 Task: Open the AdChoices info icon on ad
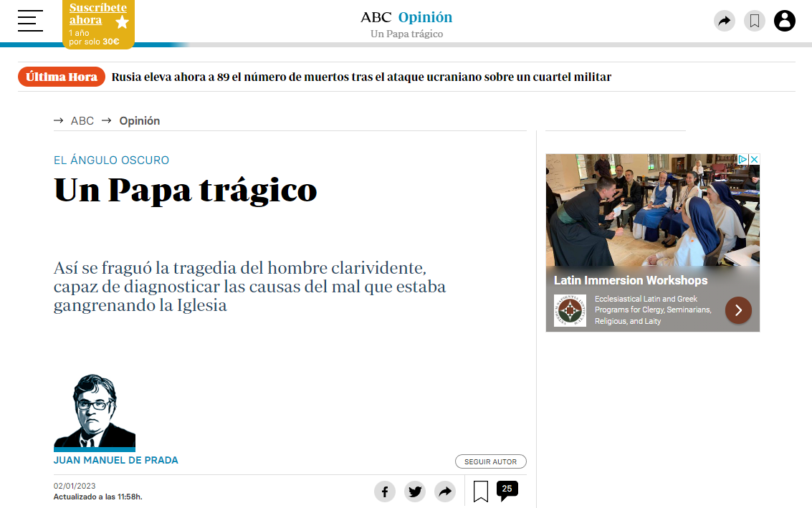coord(742,160)
